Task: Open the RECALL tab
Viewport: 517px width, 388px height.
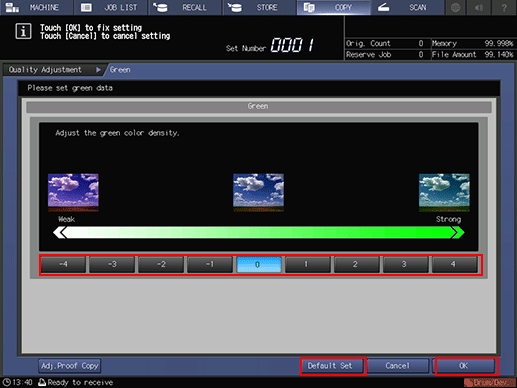Action: pyautogui.click(x=185, y=7)
